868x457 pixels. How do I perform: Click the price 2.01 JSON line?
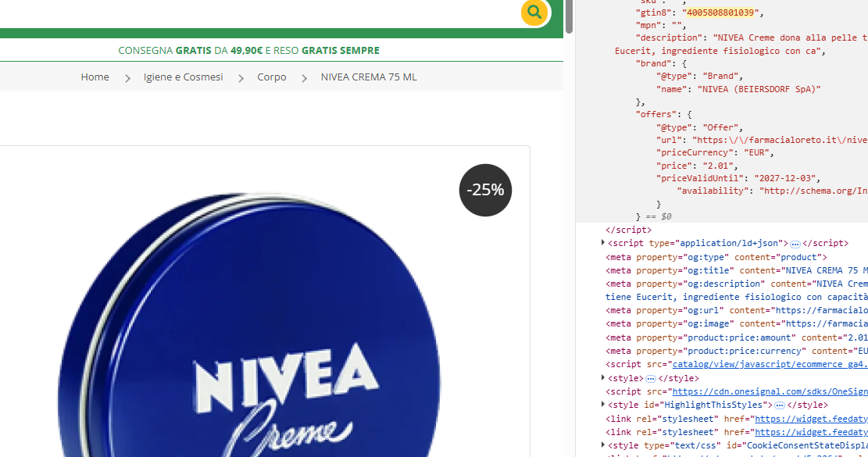697,166
